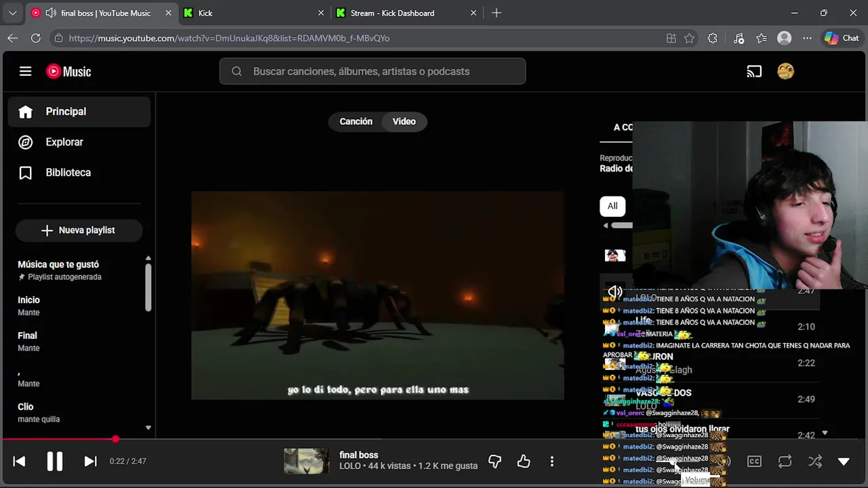This screenshot has height=488, width=868.
Task: Seek using the red progress bar handle
Action: pyautogui.click(x=115, y=439)
